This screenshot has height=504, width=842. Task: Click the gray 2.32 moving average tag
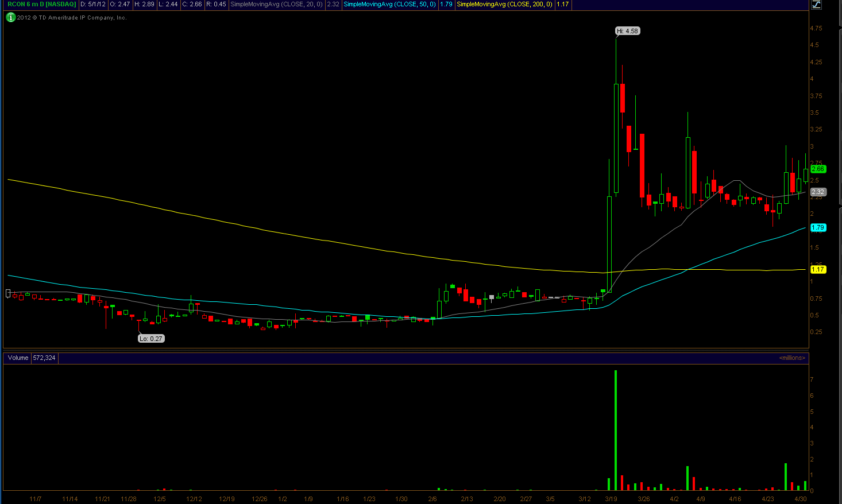pyautogui.click(x=817, y=192)
